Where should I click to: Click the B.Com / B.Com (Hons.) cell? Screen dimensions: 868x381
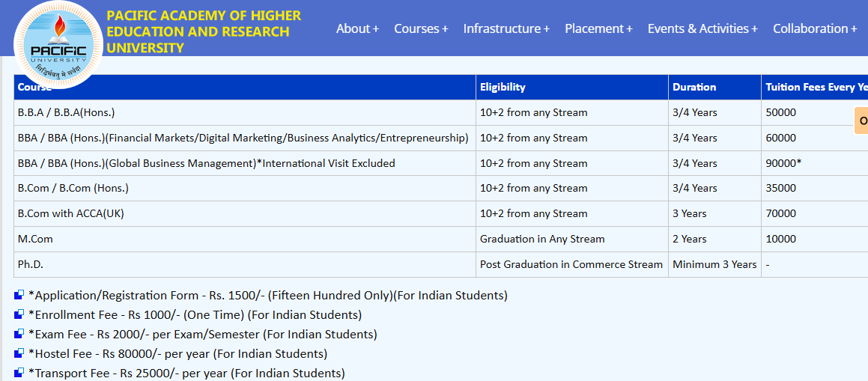pyautogui.click(x=245, y=188)
